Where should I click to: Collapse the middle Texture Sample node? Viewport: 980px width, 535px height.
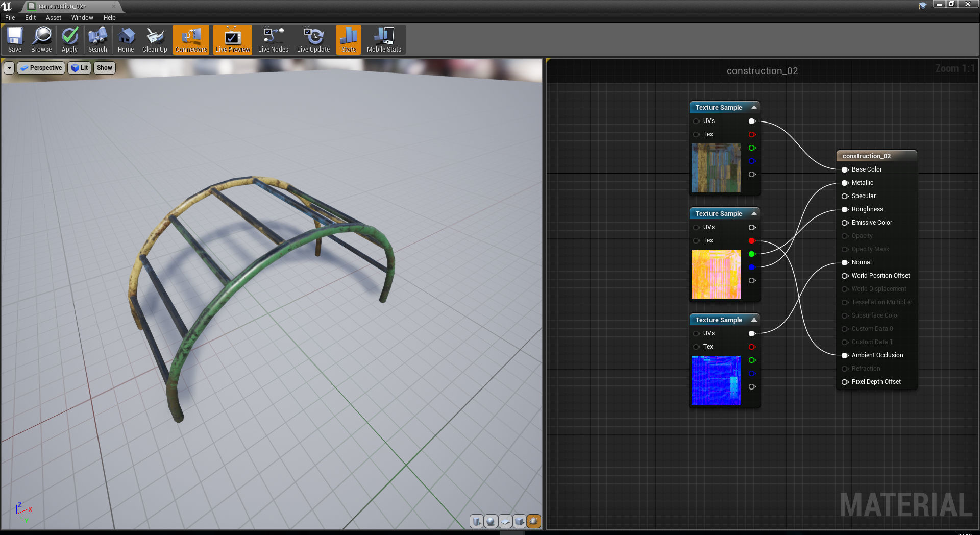pyautogui.click(x=754, y=213)
